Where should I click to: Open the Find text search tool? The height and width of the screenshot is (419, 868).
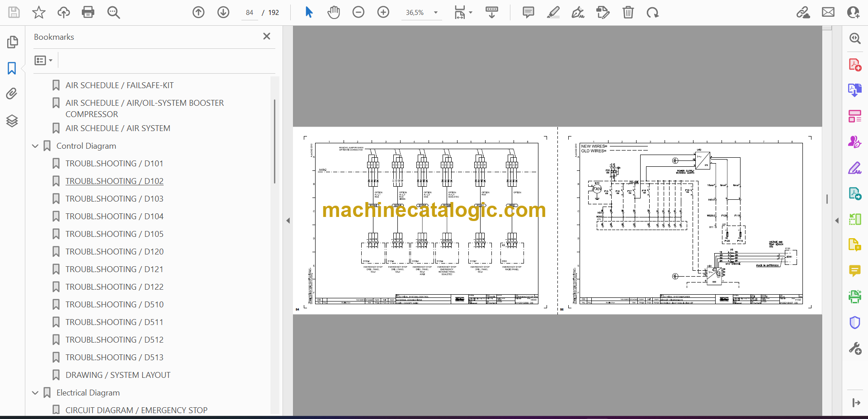(x=113, y=12)
